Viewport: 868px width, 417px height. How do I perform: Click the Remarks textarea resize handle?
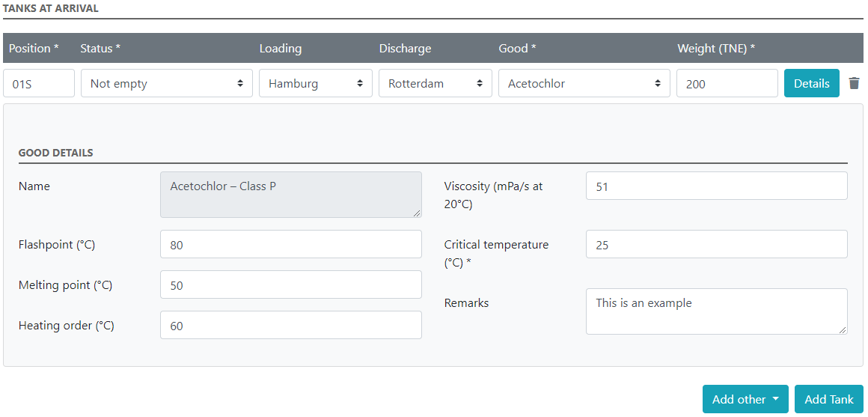[843, 330]
